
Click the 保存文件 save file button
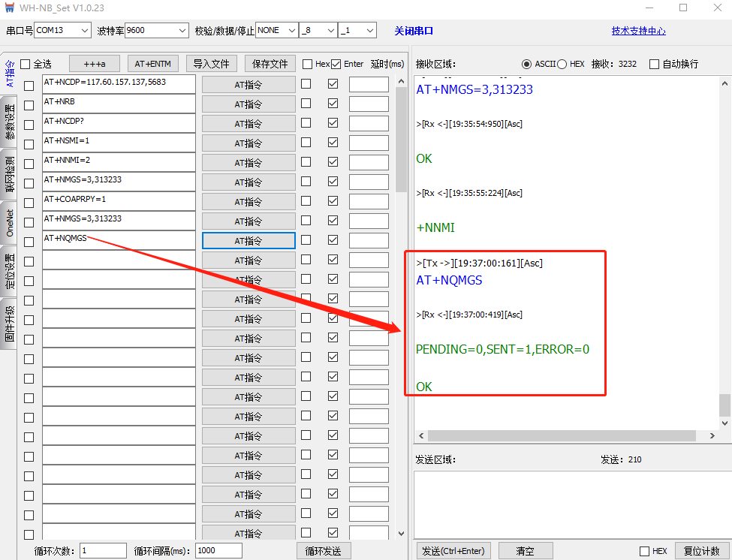(270, 64)
